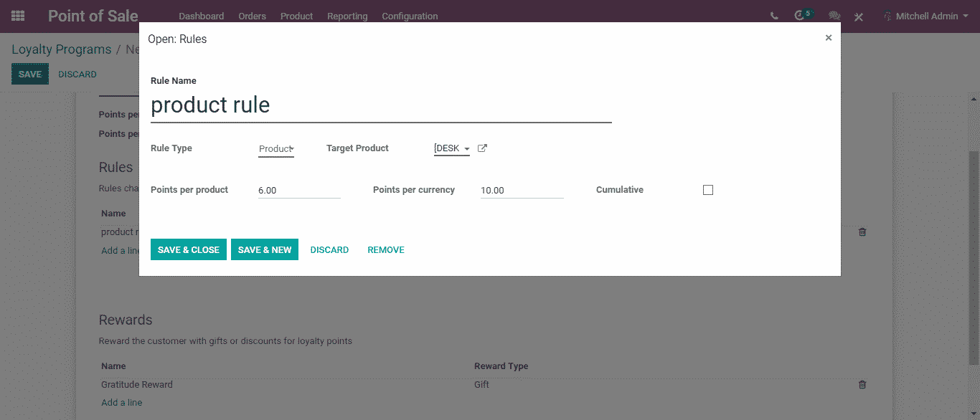The image size is (980, 420).
Task: Delete the product rule row trash icon
Action: coord(862,232)
